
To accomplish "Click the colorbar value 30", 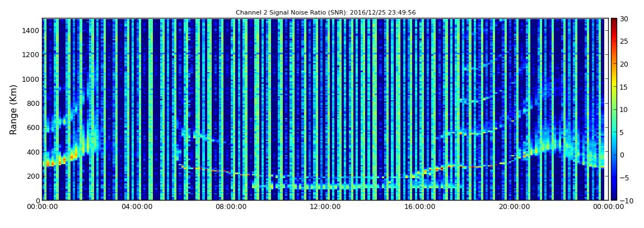I will point(624,18).
